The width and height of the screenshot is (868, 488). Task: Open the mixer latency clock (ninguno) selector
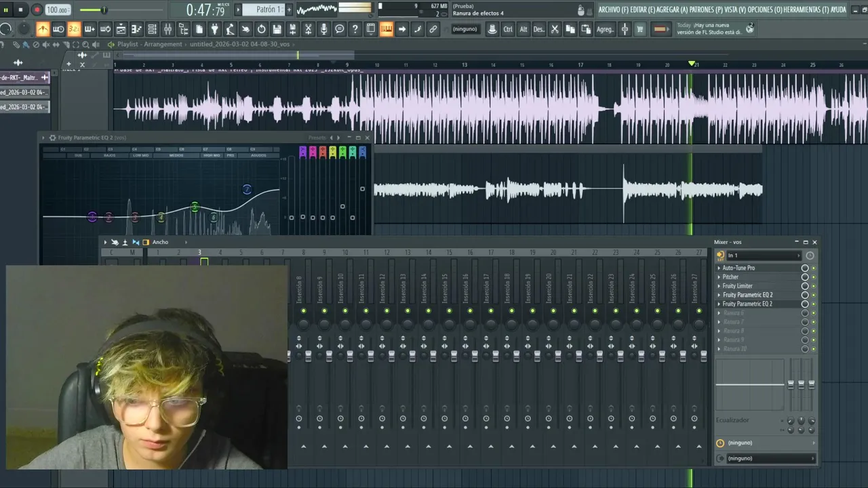[x=770, y=443]
